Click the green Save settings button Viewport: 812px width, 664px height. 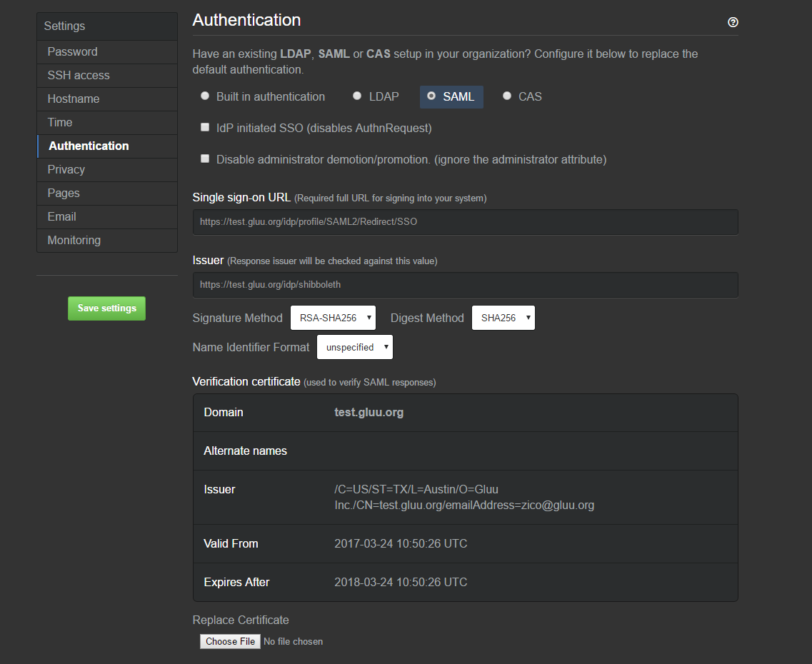[x=106, y=308]
